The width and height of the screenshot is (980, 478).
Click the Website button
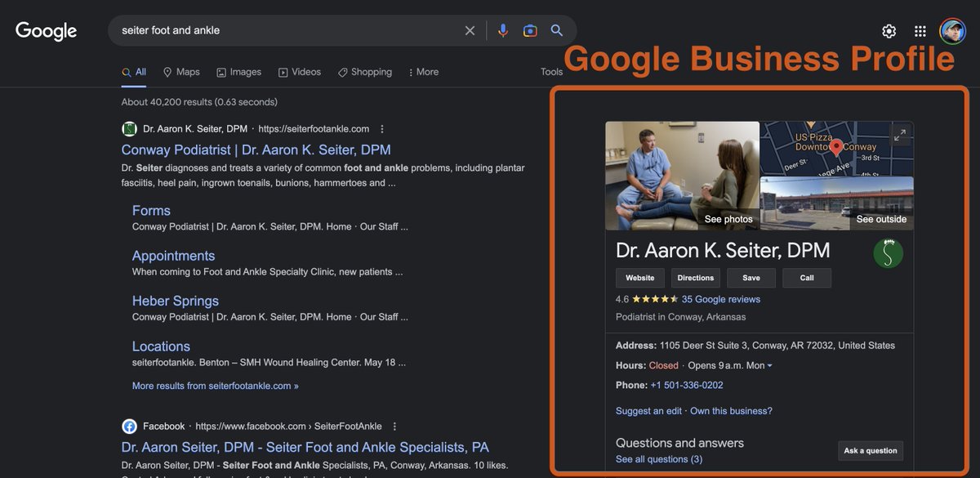coord(640,278)
